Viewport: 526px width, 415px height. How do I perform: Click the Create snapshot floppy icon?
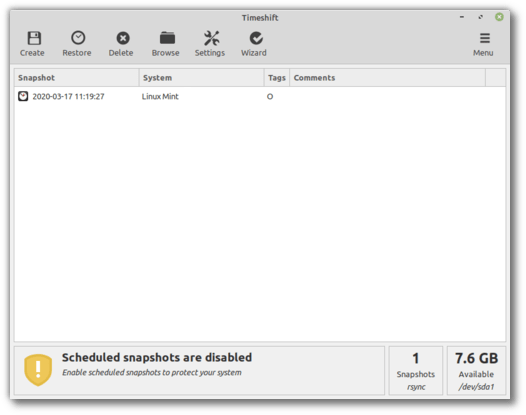pyautogui.click(x=34, y=38)
